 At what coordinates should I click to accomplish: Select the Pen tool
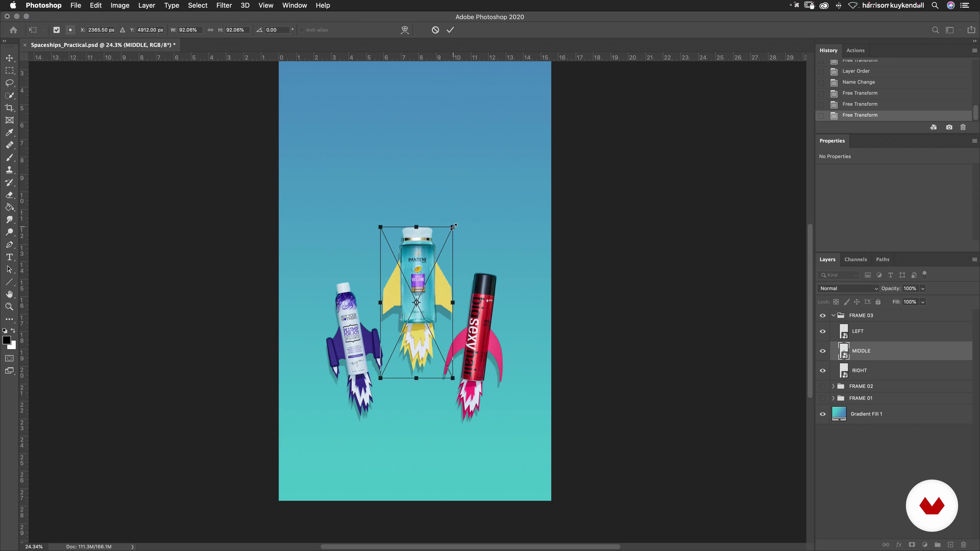9,245
